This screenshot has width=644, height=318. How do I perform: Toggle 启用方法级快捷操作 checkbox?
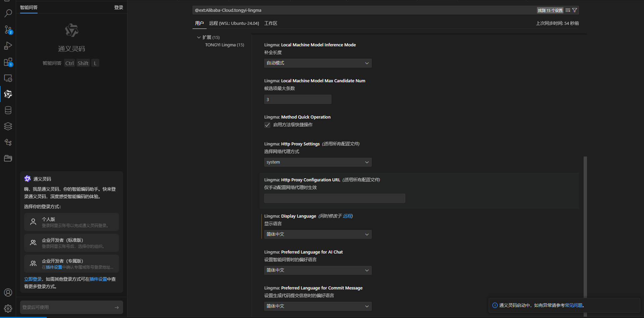(267, 125)
